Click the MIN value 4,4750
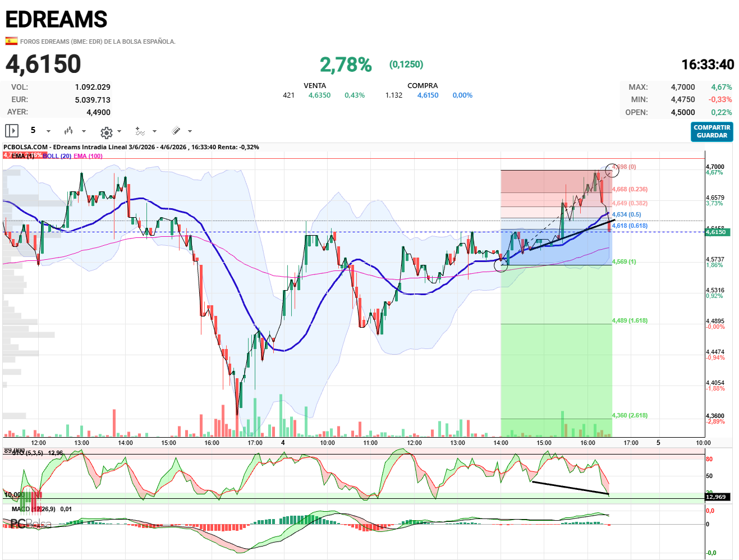The width and height of the screenshot is (739, 560). (x=683, y=99)
